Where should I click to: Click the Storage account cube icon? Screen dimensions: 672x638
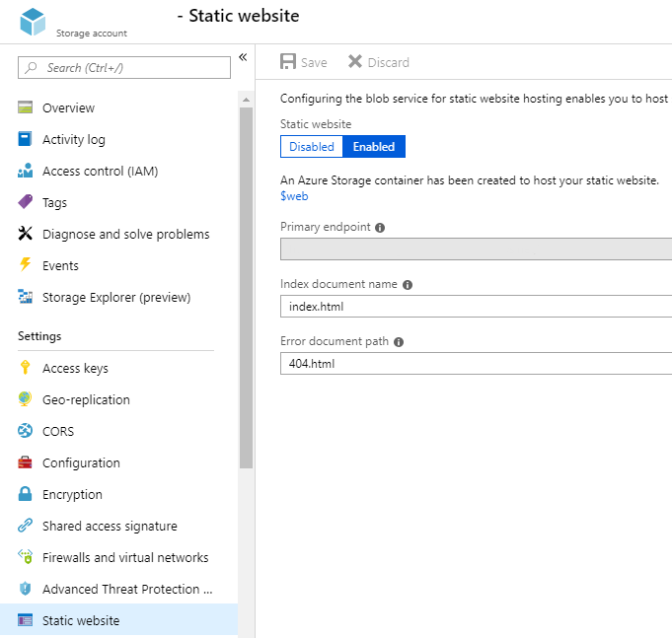(33, 22)
